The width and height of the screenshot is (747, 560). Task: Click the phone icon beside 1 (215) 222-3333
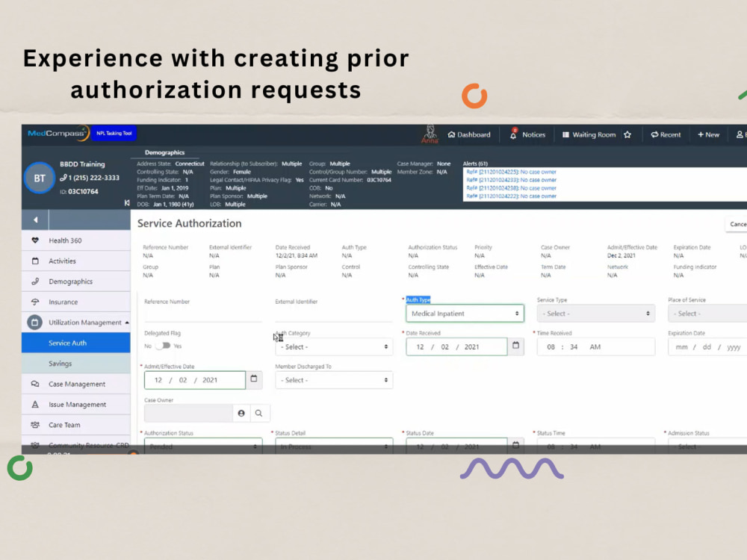(x=63, y=178)
